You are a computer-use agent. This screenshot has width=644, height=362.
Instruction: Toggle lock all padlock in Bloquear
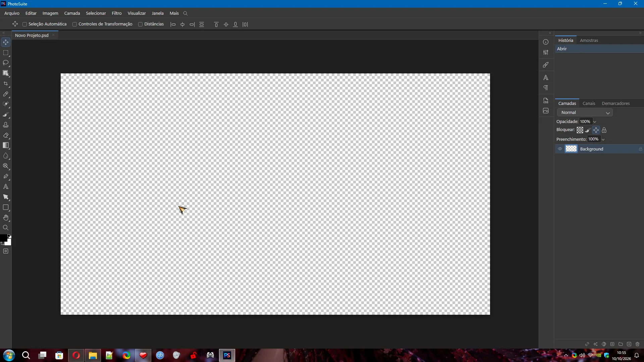pyautogui.click(x=604, y=130)
